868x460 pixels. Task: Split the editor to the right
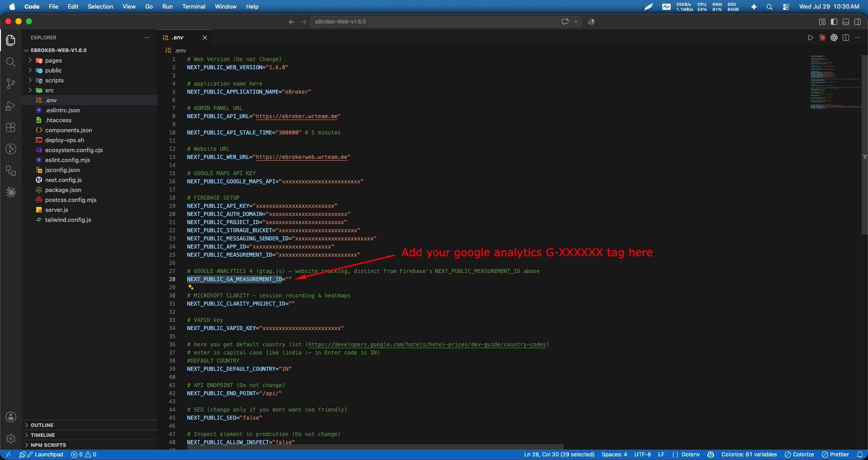point(846,38)
